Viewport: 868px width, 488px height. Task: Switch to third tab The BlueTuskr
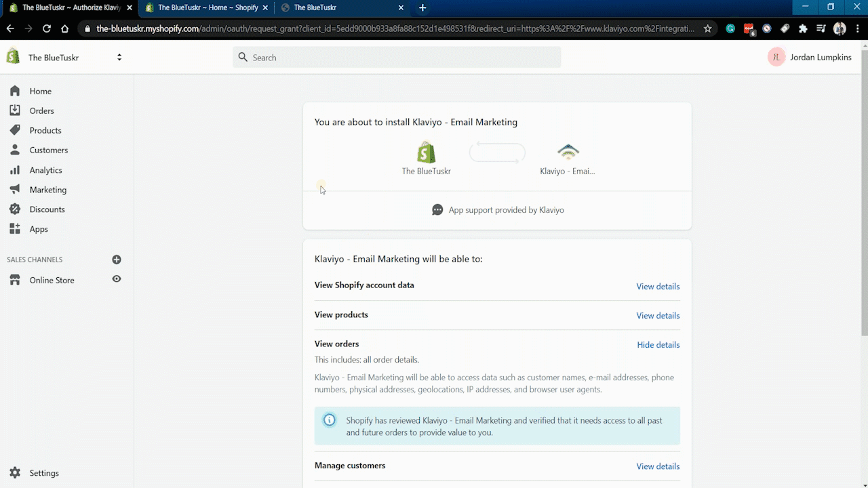[x=342, y=7]
